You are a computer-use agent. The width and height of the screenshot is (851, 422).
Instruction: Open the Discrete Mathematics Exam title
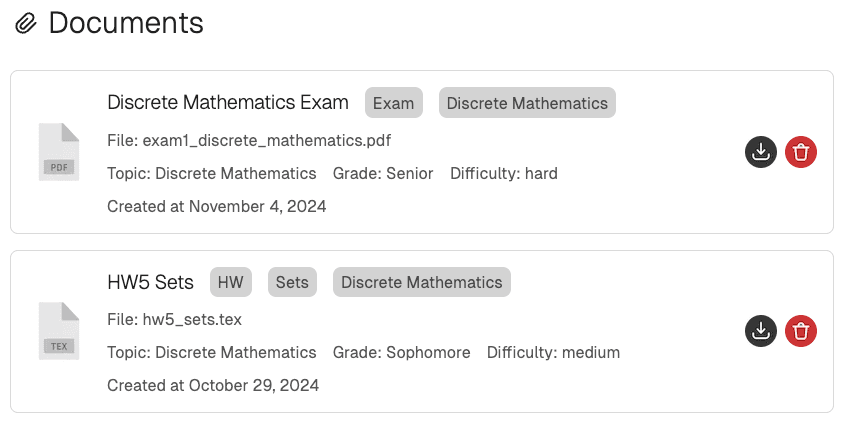pos(228,103)
